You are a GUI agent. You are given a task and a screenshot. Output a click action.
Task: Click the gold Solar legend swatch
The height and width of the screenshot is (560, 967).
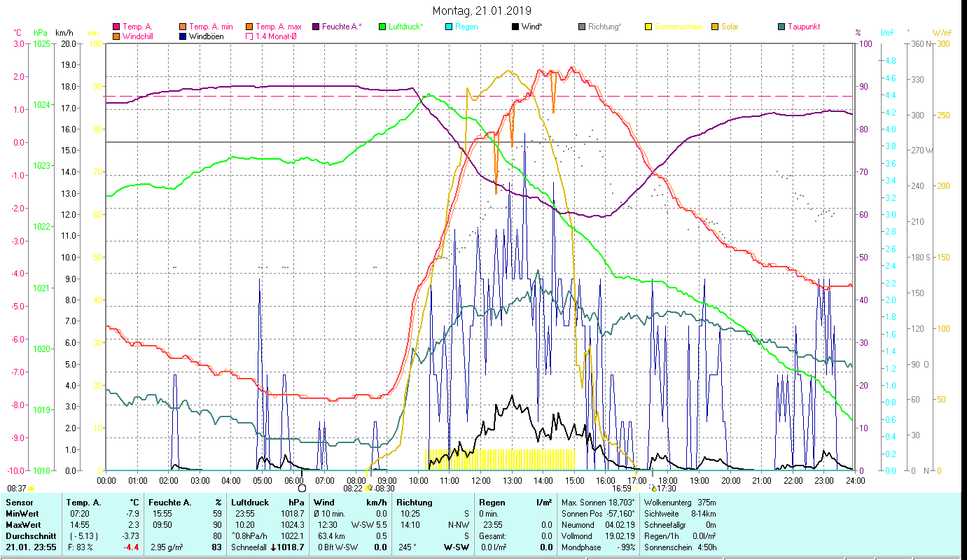tap(715, 27)
